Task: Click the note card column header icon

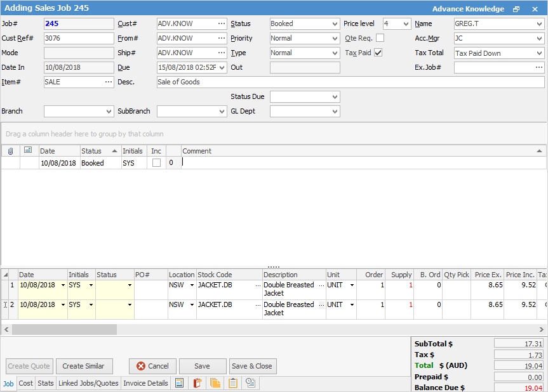Action: click(28, 151)
